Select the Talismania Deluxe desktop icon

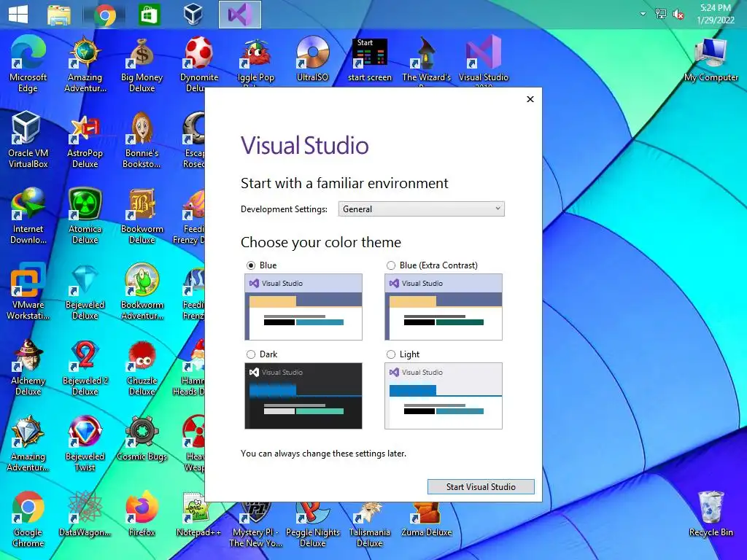[370, 524]
